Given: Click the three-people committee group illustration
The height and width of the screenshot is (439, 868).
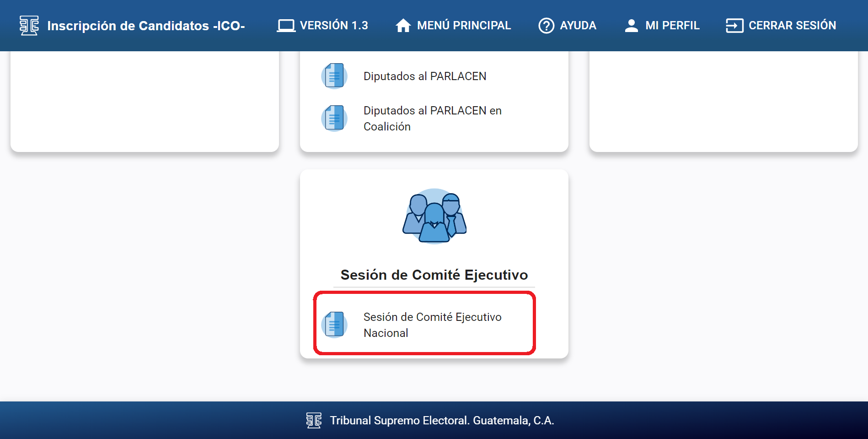Looking at the screenshot, I should pos(434,216).
